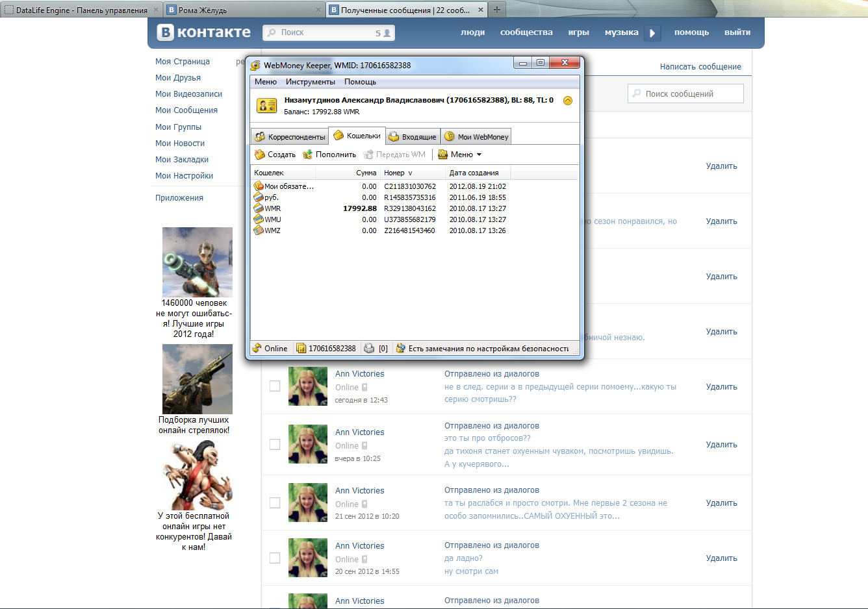Switch to the Входящие tab

(413, 136)
